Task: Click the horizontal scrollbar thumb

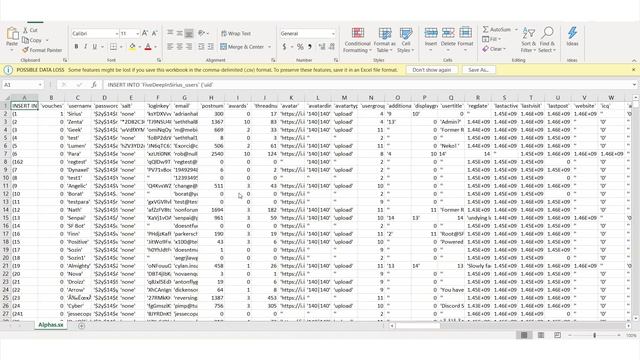Action: 417,326
